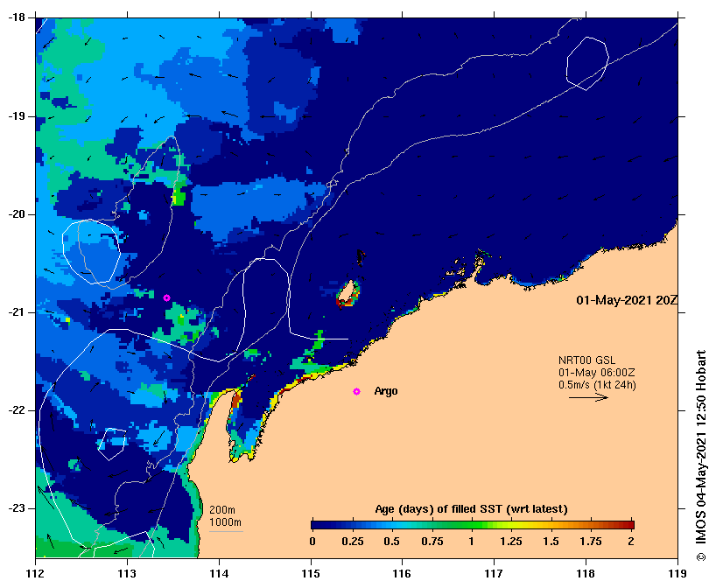Click the latitude label -23
Image resolution: width=716 pixels, height=588 pixels.
click(16, 508)
